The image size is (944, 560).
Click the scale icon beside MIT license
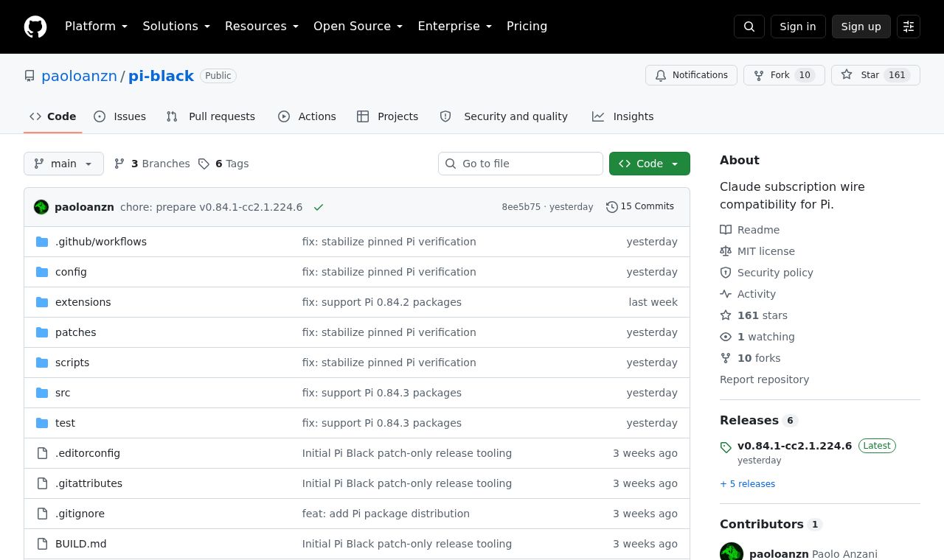(726, 251)
